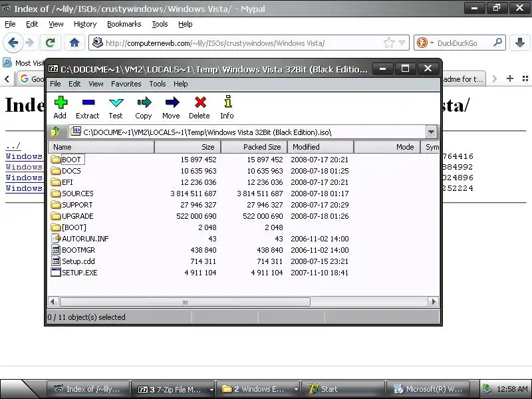
Task: Select the Setup.cdd file icon
Action: click(x=56, y=261)
